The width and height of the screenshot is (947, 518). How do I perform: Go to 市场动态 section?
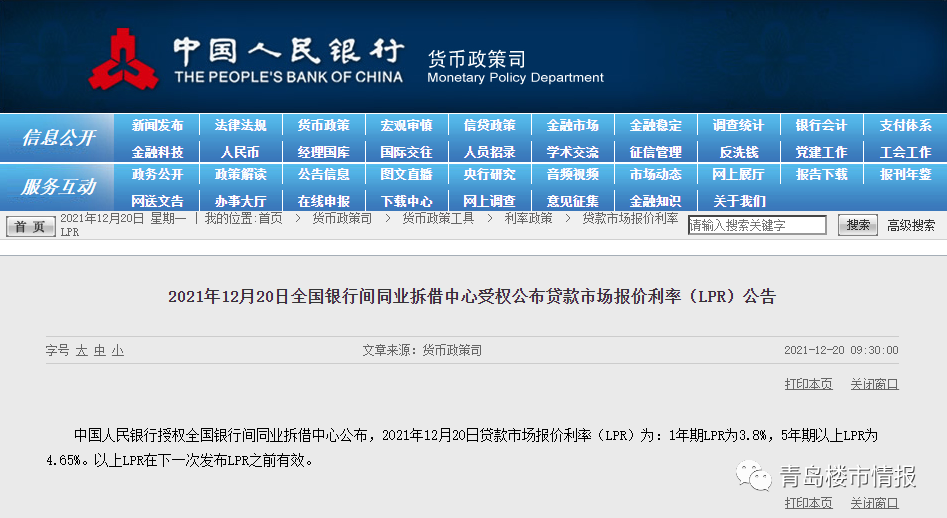coord(656,174)
